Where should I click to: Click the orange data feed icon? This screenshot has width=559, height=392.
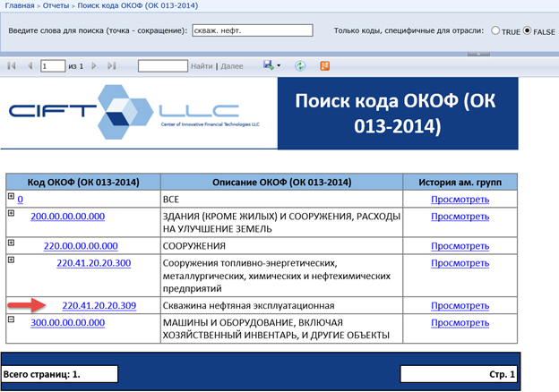pyautogui.click(x=325, y=66)
